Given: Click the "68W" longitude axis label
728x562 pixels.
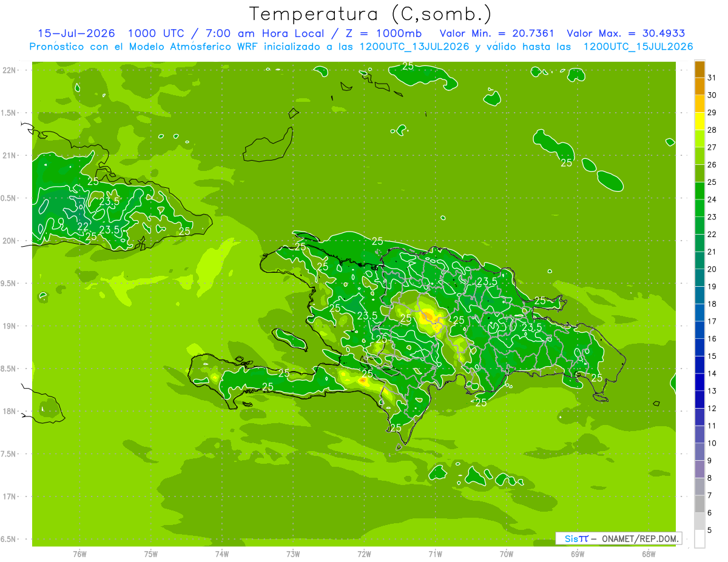Looking at the screenshot, I should pyautogui.click(x=649, y=554).
